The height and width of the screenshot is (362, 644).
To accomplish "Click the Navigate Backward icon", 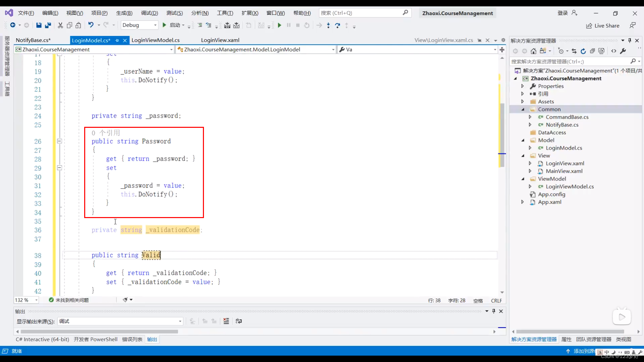I will point(13,25).
